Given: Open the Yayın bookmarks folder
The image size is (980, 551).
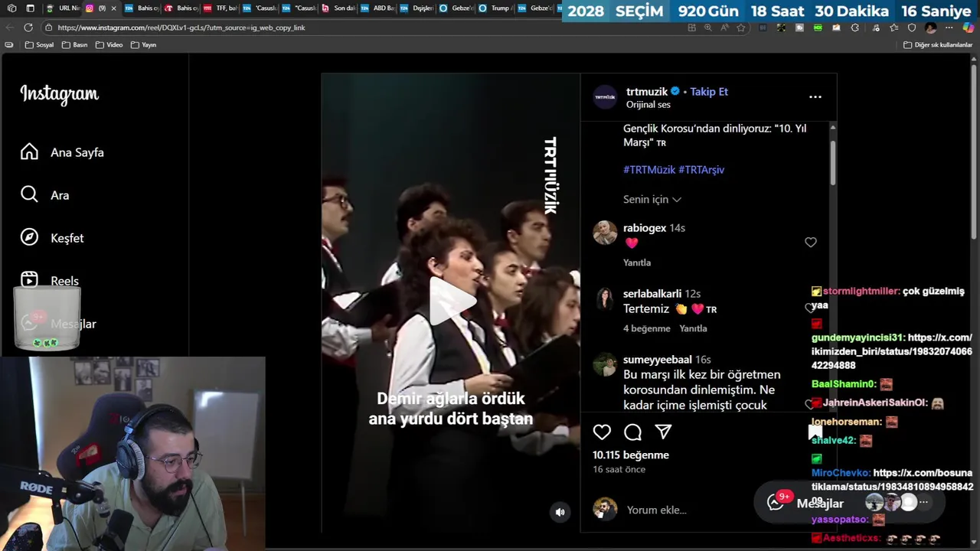Looking at the screenshot, I should coord(143,45).
